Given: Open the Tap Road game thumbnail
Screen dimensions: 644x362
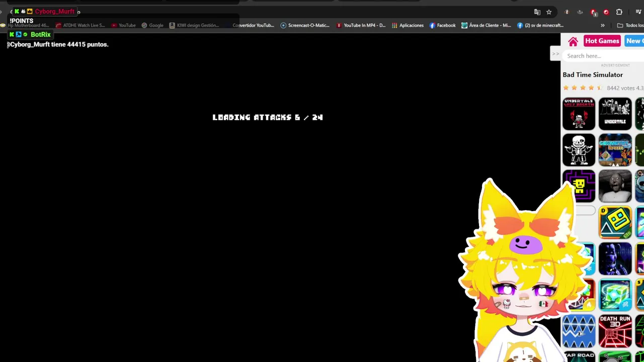Looking at the screenshot, I should click(579, 356).
